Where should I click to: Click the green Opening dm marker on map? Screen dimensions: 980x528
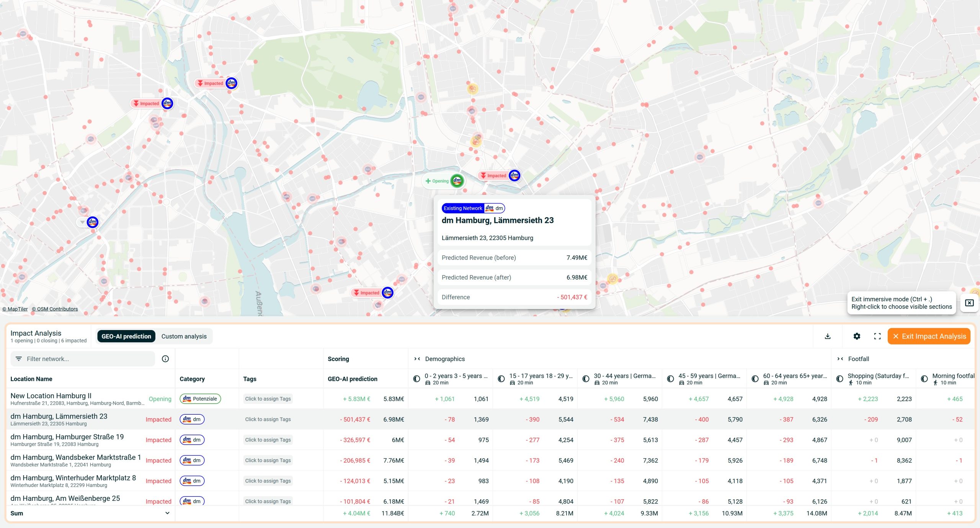click(x=457, y=181)
